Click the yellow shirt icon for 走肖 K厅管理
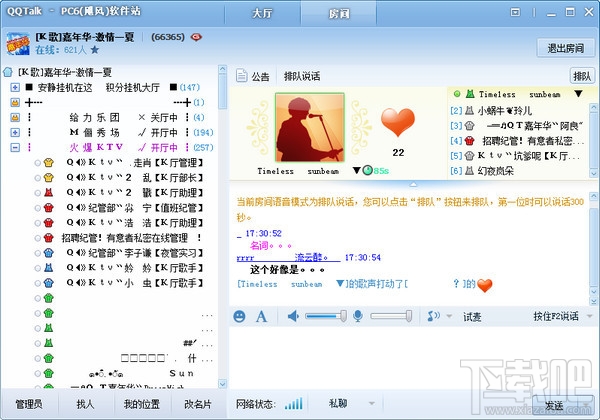This screenshot has height=420, width=600. click(49, 163)
